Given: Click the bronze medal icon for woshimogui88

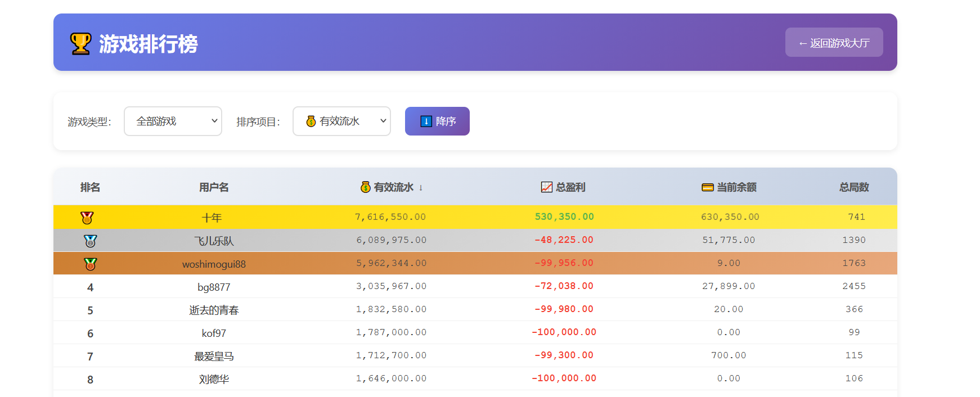Looking at the screenshot, I should coord(90,264).
